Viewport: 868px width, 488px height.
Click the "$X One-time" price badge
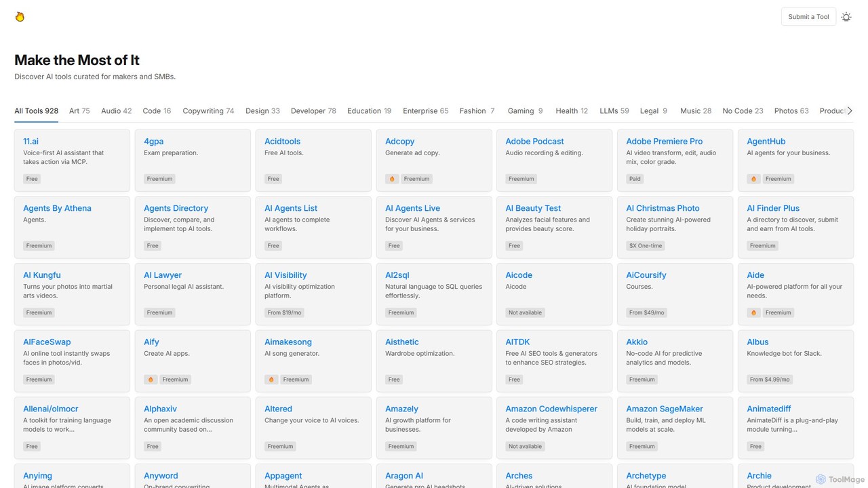646,246
